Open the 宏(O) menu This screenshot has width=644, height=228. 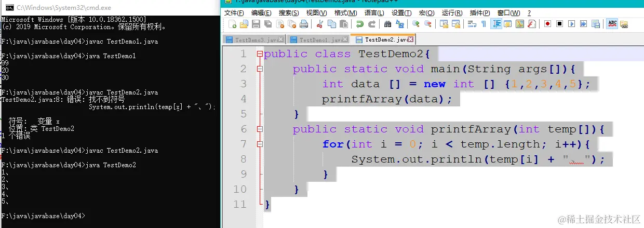426,13
